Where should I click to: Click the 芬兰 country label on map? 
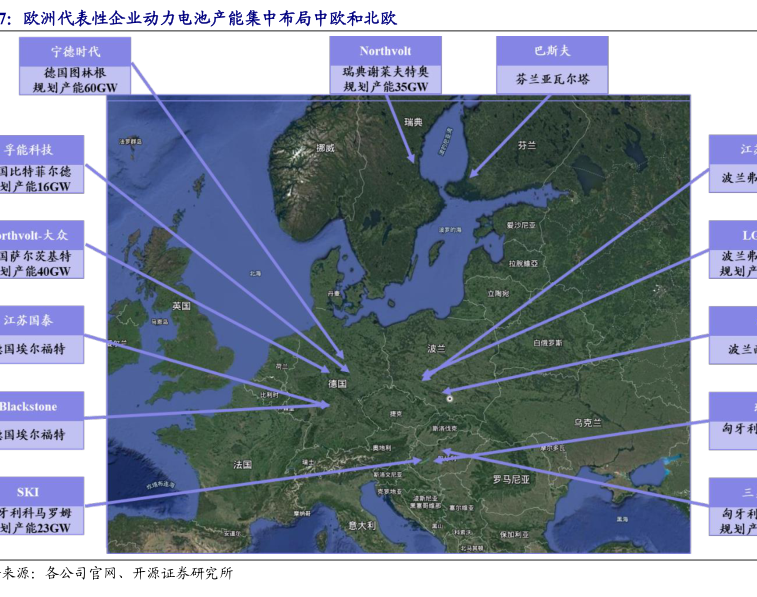point(527,145)
